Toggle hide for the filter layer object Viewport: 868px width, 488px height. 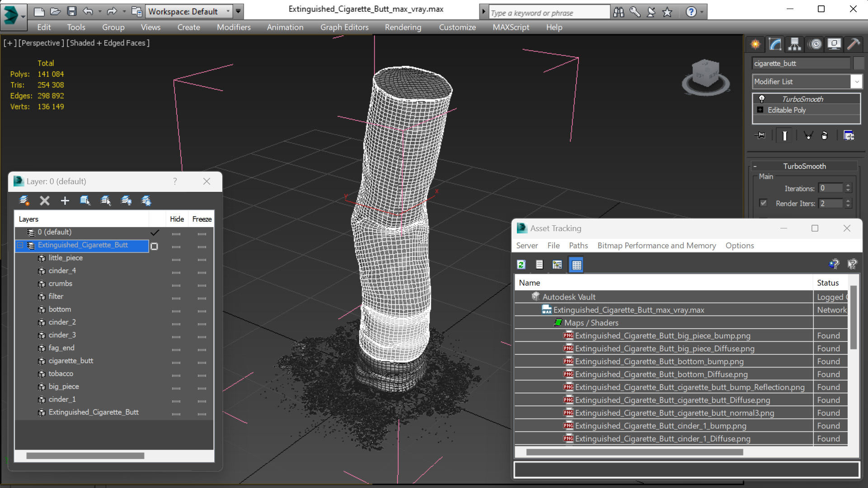176,297
